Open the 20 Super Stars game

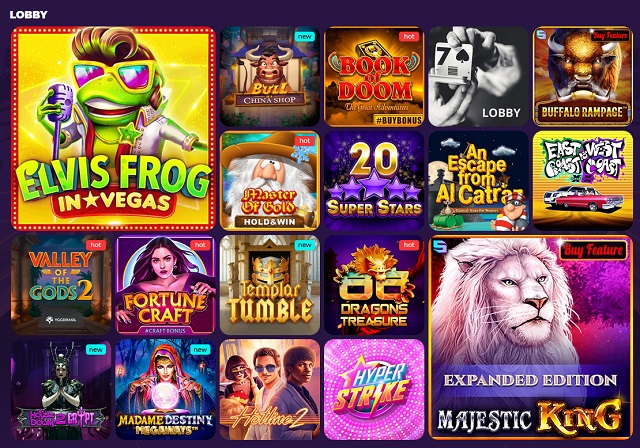(374, 181)
